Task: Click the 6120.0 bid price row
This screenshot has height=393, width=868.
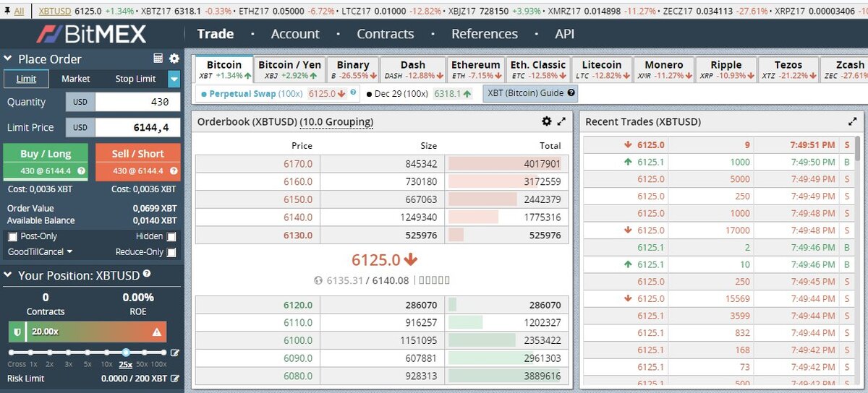Action: (x=382, y=305)
